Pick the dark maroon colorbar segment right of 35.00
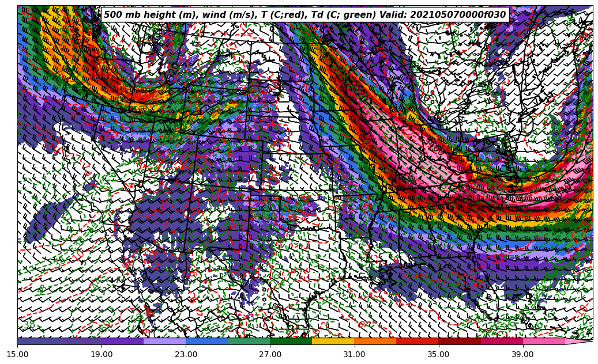The width and height of the screenshot is (598, 364). [x=460, y=341]
